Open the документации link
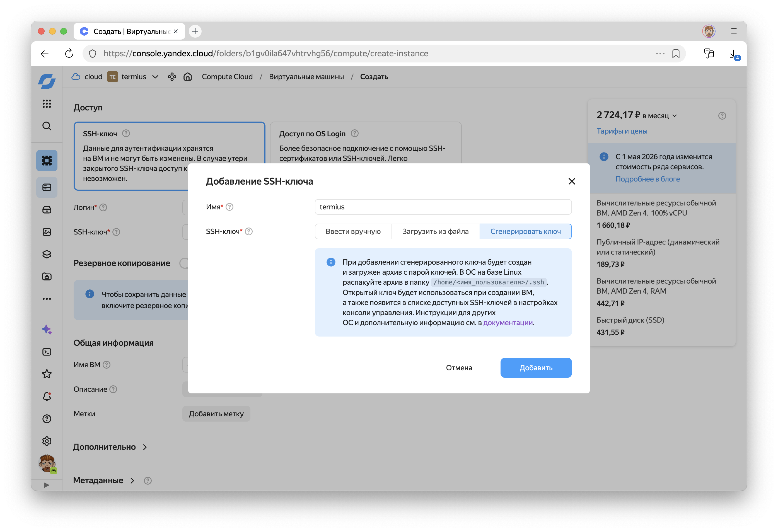Viewport: 778px width, 532px height. 508,323
